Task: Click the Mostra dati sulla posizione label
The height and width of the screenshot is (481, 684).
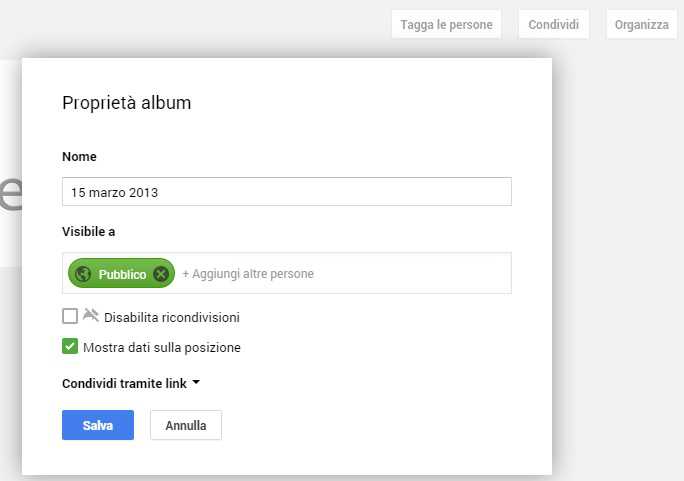Action: (x=162, y=348)
